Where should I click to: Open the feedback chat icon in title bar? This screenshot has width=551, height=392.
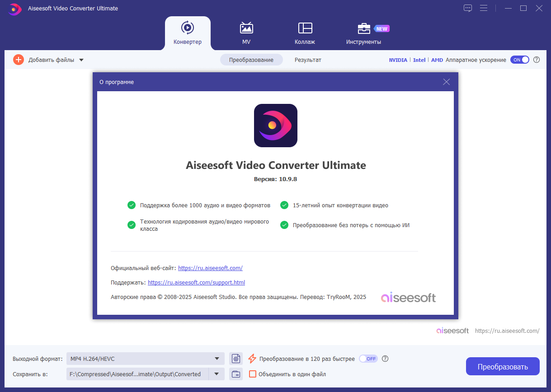(468, 8)
